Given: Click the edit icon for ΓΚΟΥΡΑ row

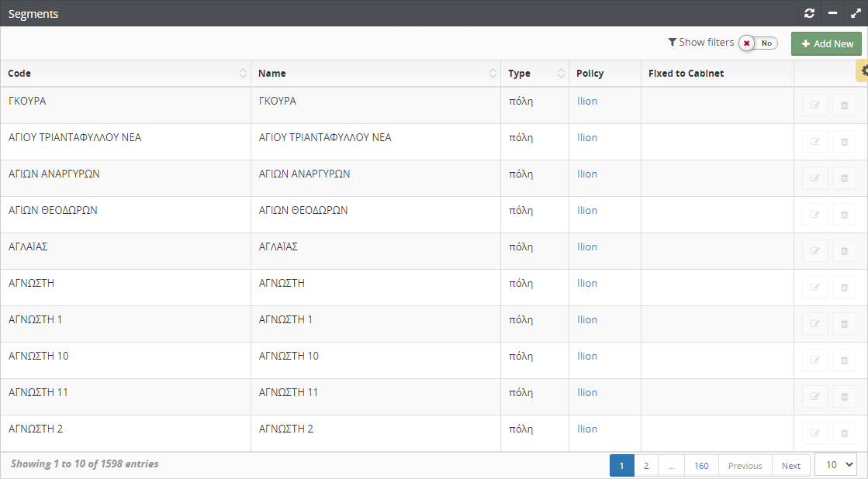Looking at the screenshot, I should click(x=814, y=105).
